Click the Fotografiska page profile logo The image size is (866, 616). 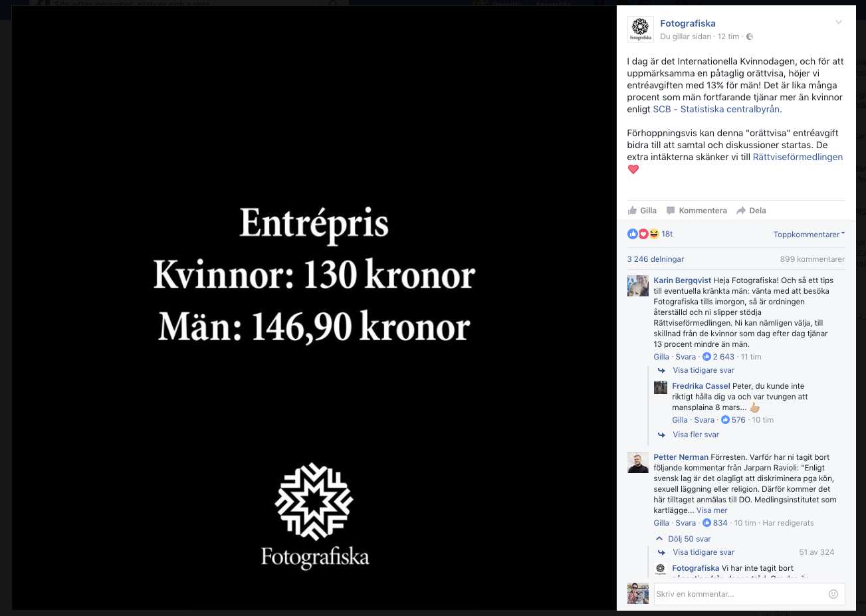point(640,29)
